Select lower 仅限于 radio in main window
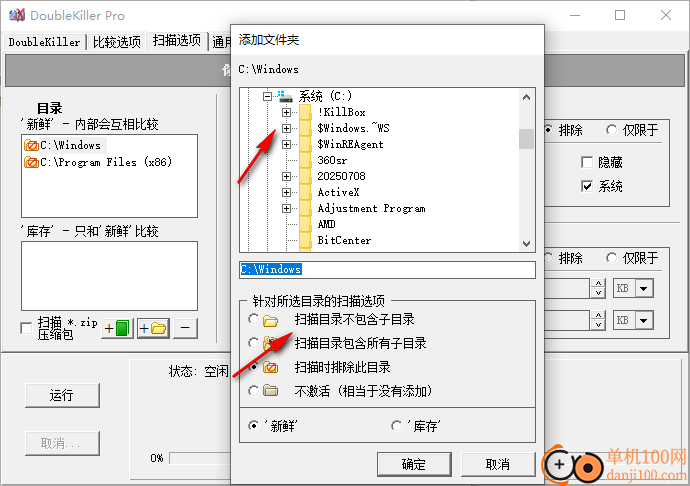The width and height of the screenshot is (690, 486). [611, 258]
